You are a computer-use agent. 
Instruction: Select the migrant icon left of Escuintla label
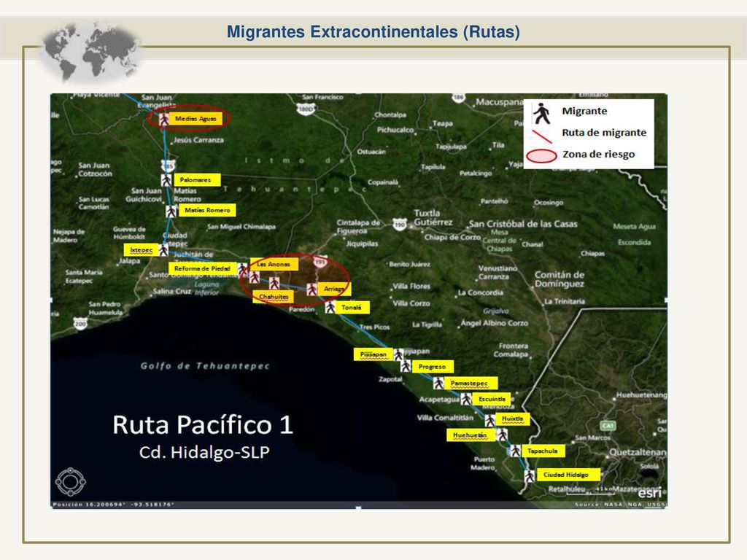(x=466, y=399)
